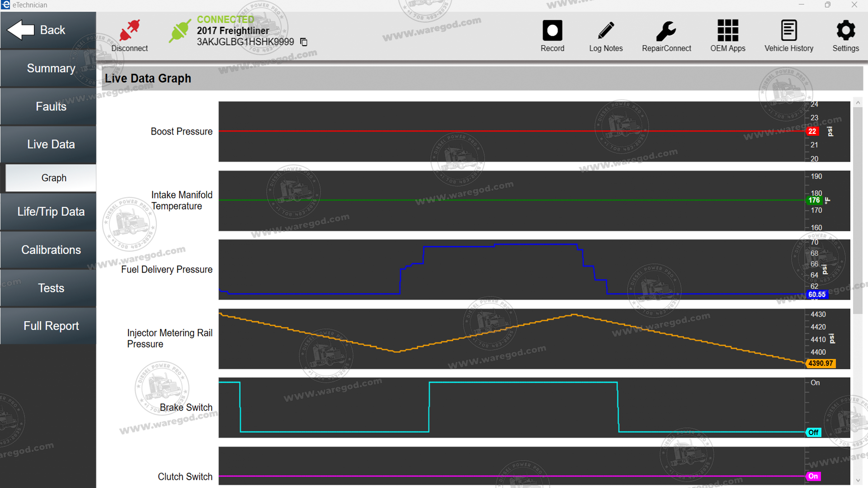Open the Calibrations section

(51, 250)
